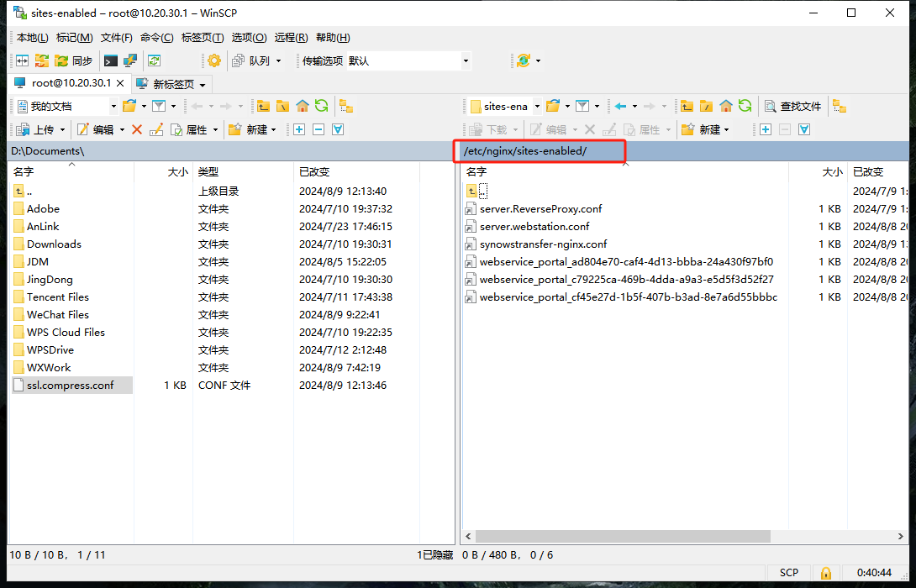
Task: Expand the 传输选项 默认 combo box
Action: [x=466, y=60]
